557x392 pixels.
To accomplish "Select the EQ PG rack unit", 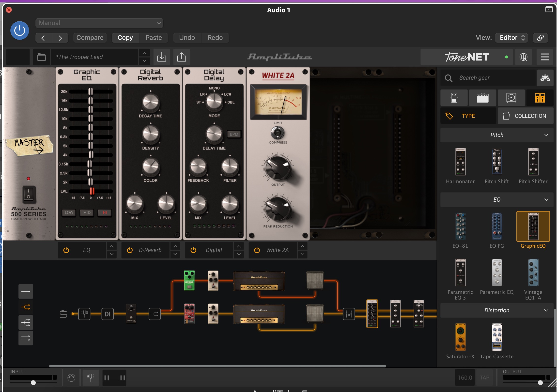I will coord(497,226).
